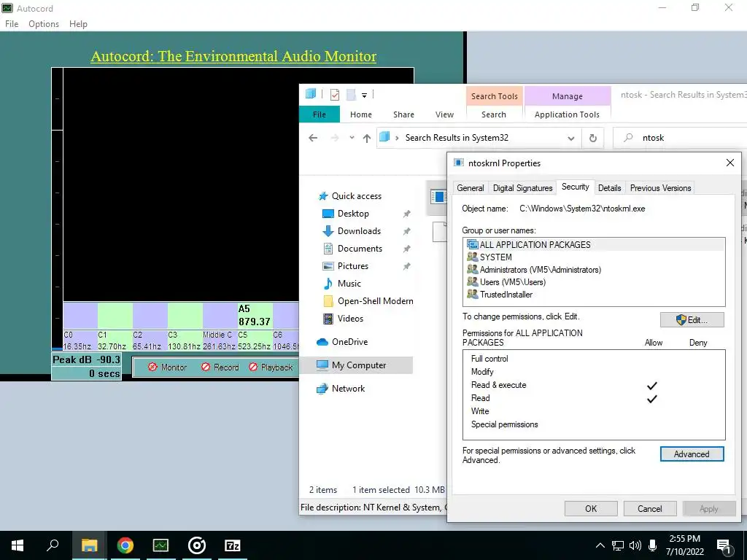
Task: Expand the address bar history dropdown
Action: (570, 138)
